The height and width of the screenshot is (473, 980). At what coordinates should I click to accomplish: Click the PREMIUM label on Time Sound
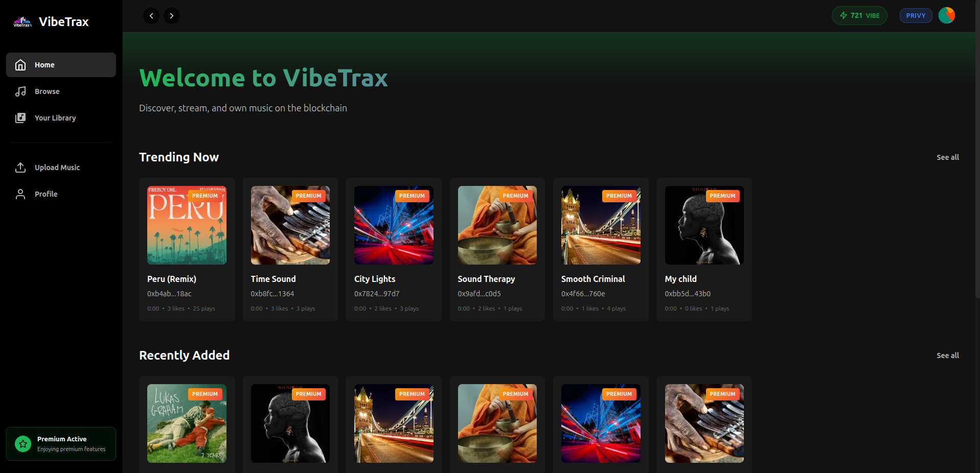point(309,196)
